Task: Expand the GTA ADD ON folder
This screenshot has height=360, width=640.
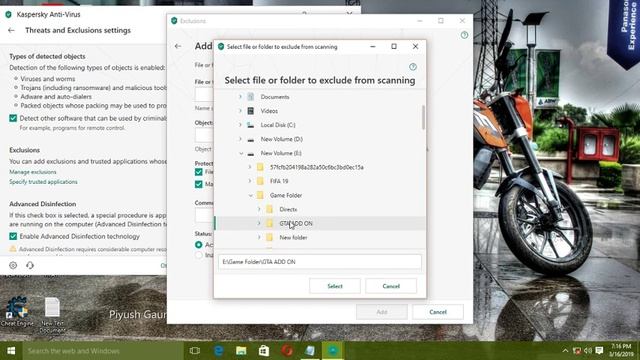Action: 259,223
